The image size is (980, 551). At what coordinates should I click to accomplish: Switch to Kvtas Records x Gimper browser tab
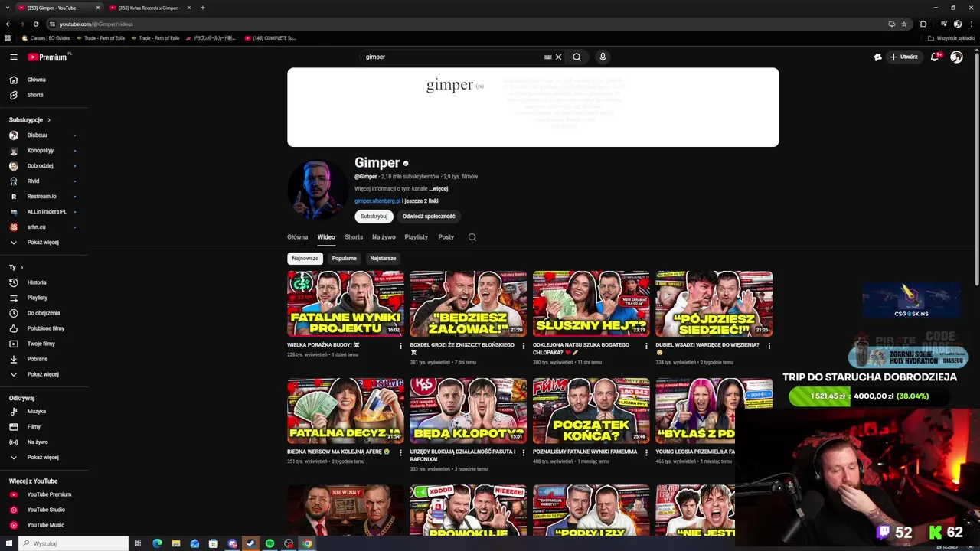click(149, 8)
